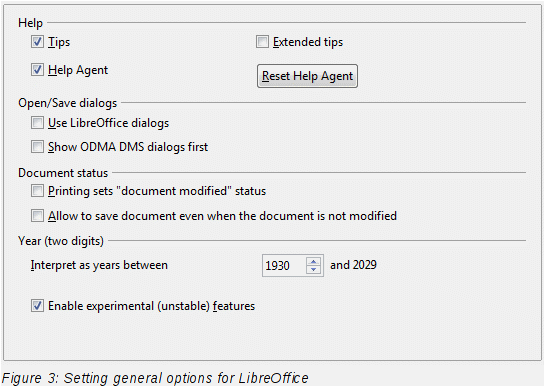This screenshot has height=387, width=544.
Task: Enable the Extended tips checkbox
Action: point(262,42)
